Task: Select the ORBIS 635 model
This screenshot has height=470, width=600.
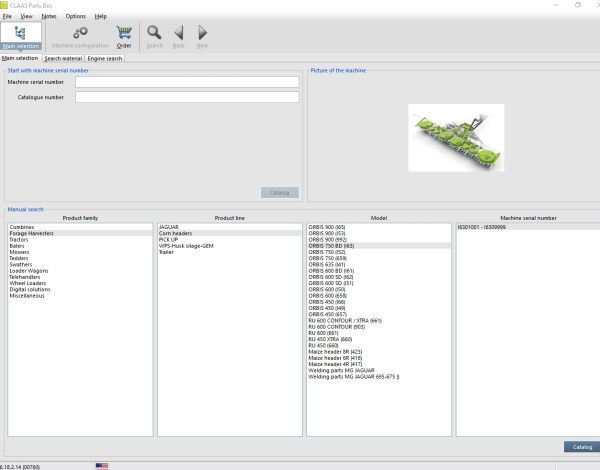Action: click(379, 264)
